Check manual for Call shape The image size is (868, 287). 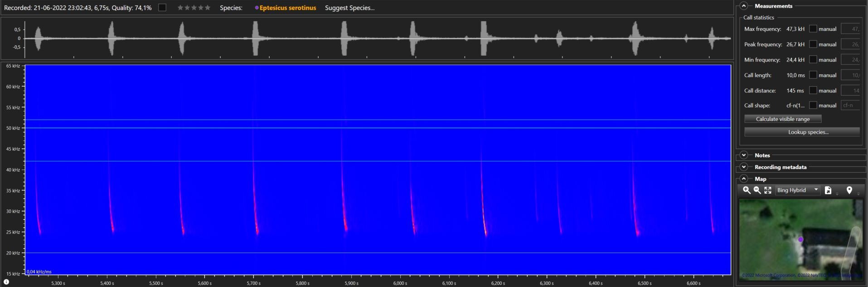[x=813, y=105]
